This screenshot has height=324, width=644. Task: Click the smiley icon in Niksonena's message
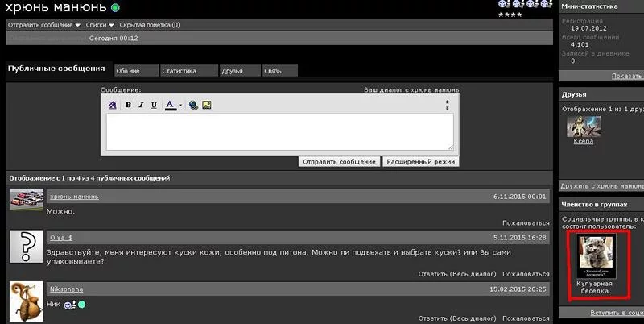pyautogui.click(x=70, y=305)
